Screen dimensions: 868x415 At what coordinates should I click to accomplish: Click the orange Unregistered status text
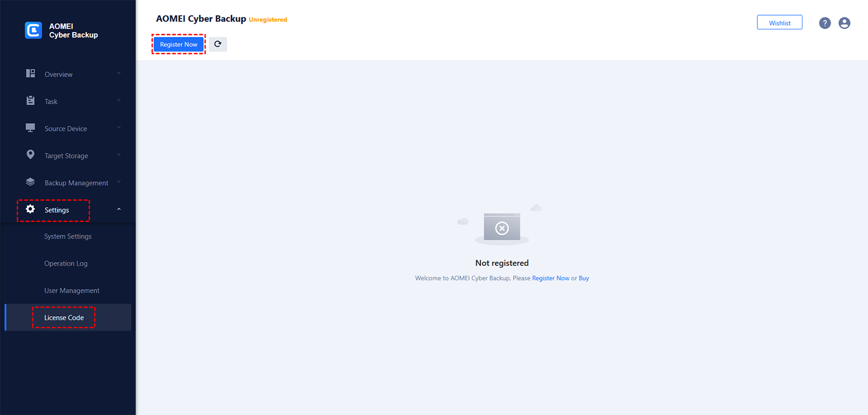(268, 20)
